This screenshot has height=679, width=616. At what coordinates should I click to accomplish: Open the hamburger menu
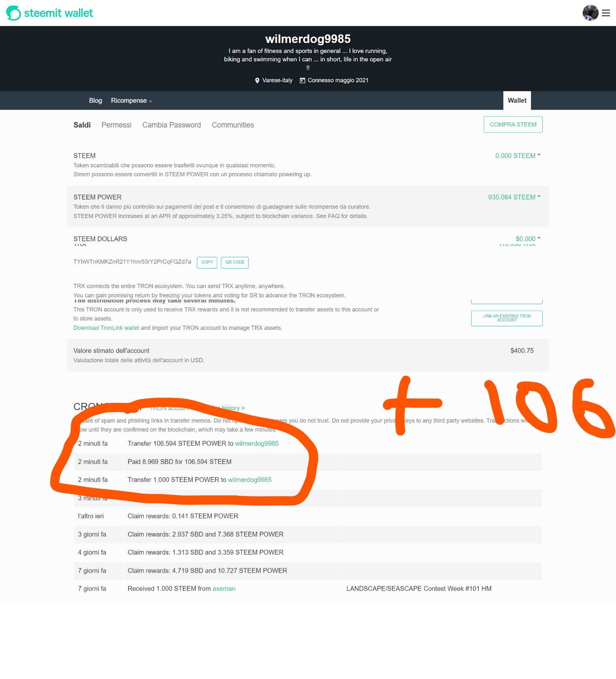[x=606, y=13]
